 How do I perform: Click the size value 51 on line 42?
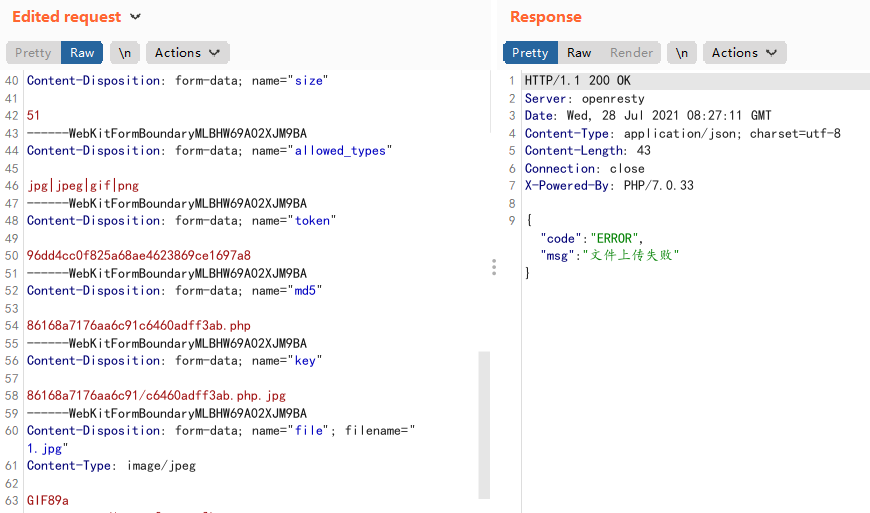33,115
